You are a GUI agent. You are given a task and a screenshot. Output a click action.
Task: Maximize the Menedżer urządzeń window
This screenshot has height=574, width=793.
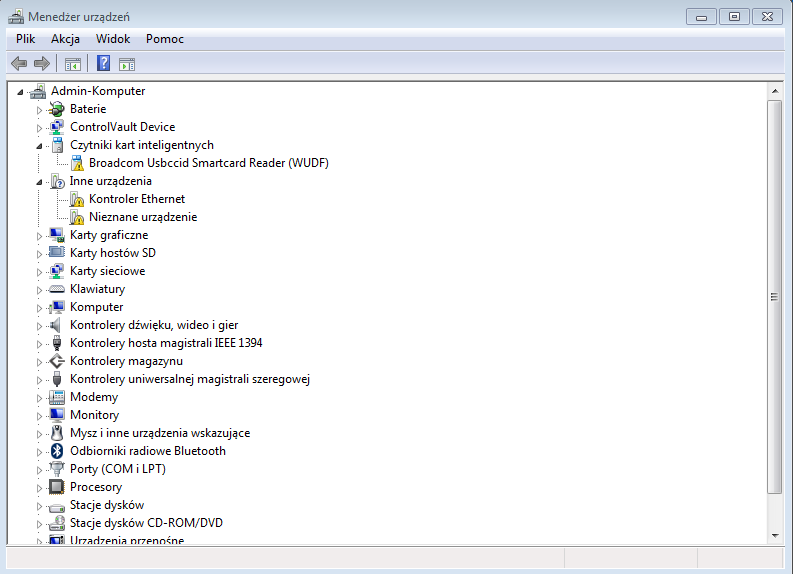[734, 17]
